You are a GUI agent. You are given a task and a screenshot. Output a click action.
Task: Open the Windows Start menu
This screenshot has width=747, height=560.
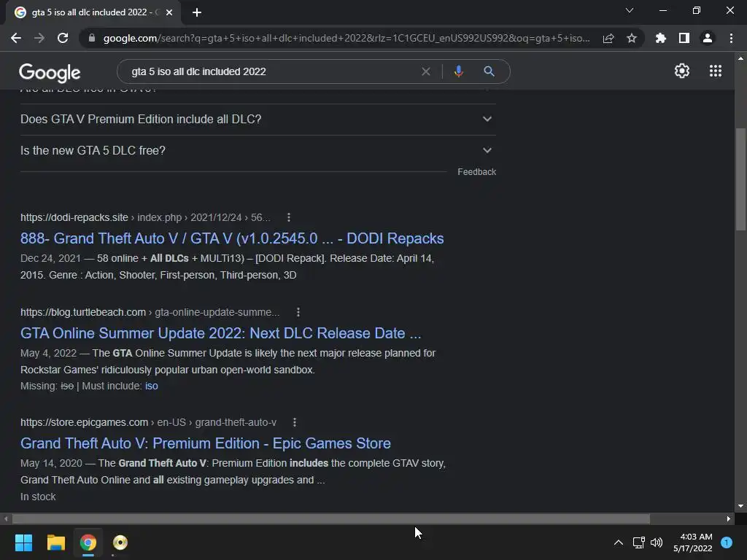(x=23, y=542)
